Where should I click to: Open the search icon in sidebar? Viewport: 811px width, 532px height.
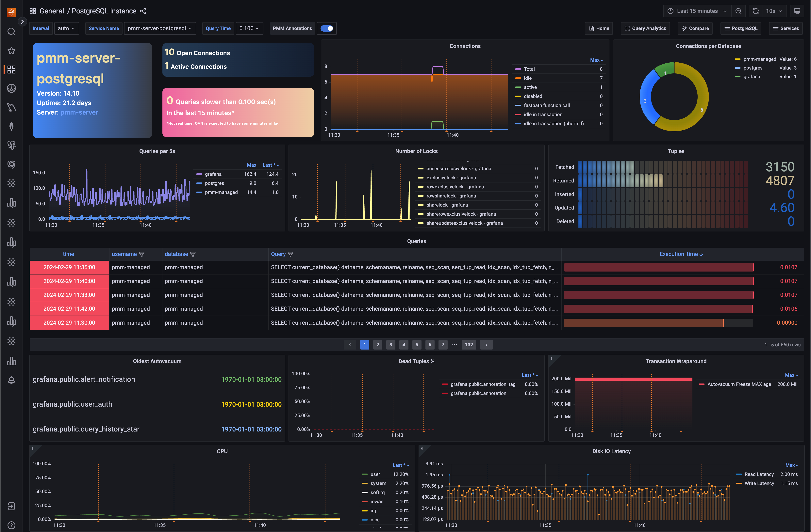click(x=11, y=32)
